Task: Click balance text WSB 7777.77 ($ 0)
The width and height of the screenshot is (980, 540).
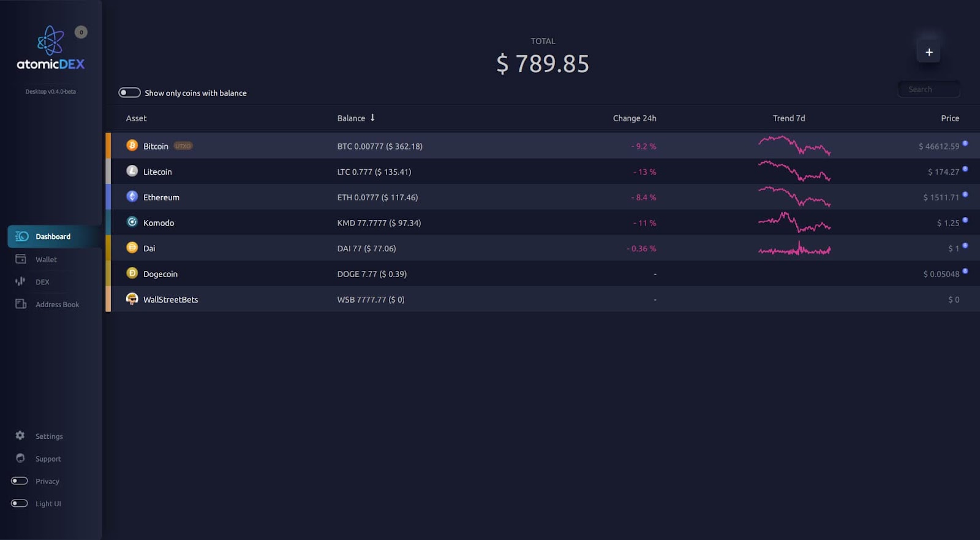Action: [x=371, y=300]
